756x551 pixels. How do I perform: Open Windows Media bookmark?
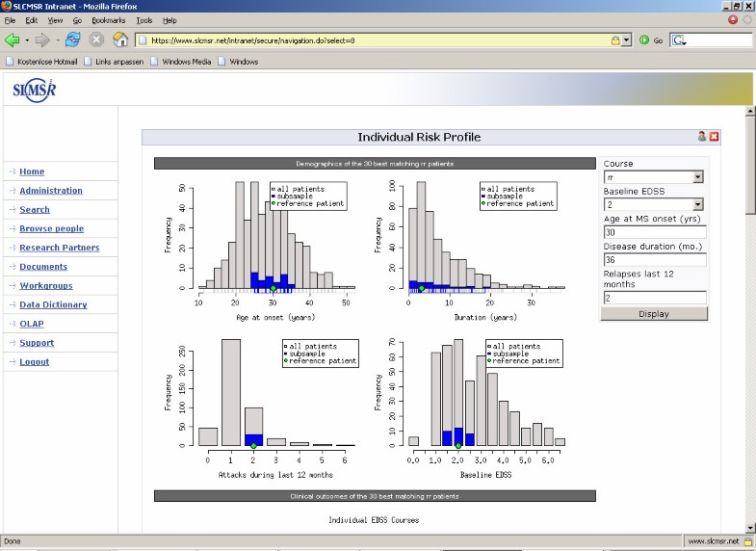click(181, 62)
